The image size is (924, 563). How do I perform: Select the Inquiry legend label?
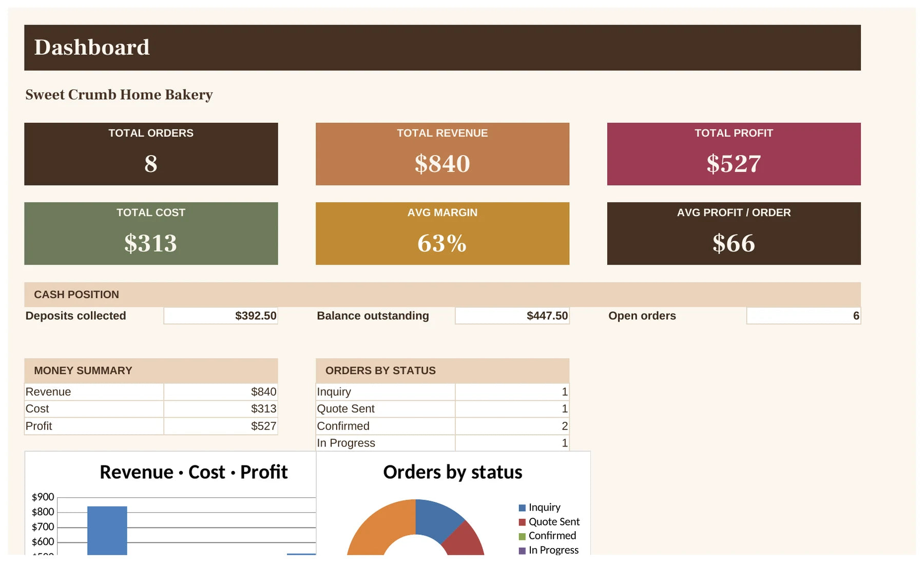coord(545,508)
